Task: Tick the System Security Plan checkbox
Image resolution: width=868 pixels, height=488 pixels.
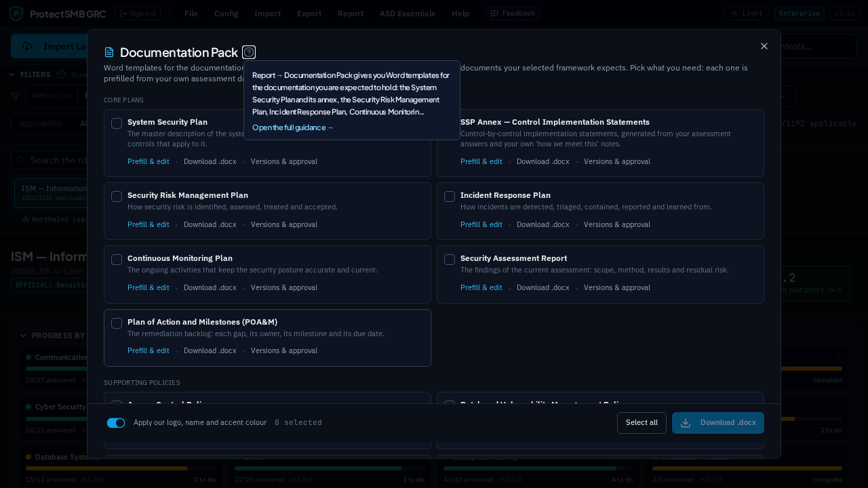Action: 117,123
